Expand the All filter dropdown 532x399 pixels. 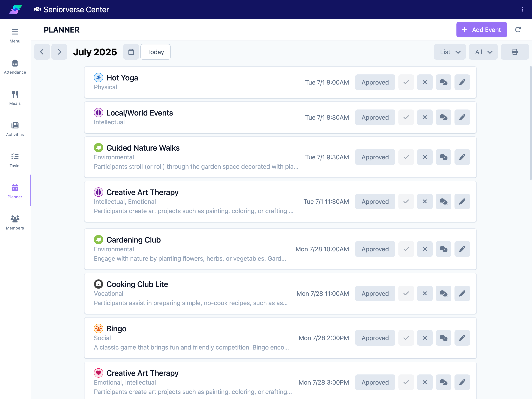pyautogui.click(x=483, y=52)
